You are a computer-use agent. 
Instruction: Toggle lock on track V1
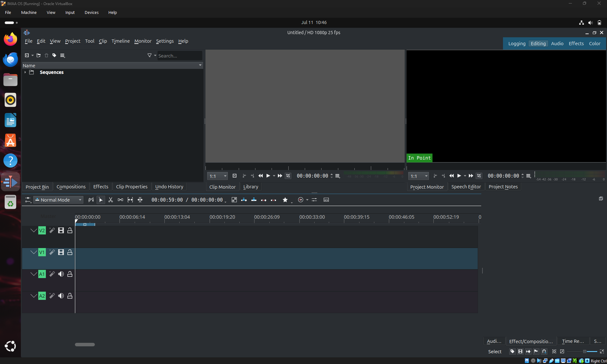pos(70,252)
